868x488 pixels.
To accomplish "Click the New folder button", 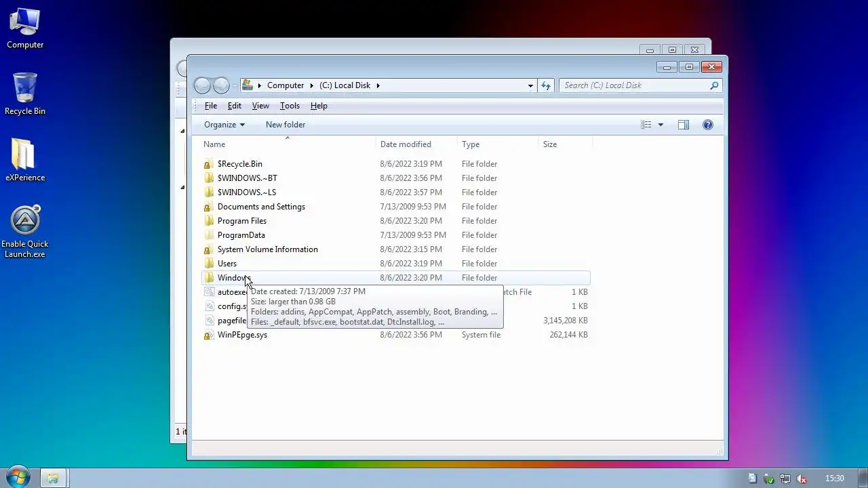I will coord(285,125).
